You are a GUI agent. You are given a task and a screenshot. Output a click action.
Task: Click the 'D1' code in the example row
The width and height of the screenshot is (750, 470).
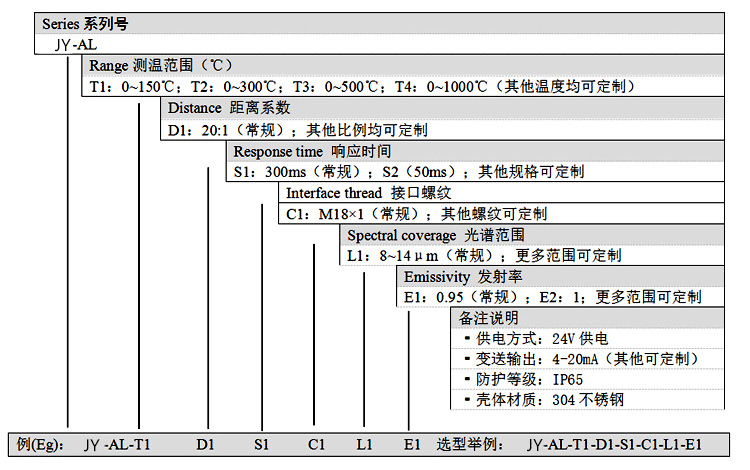[205, 445]
